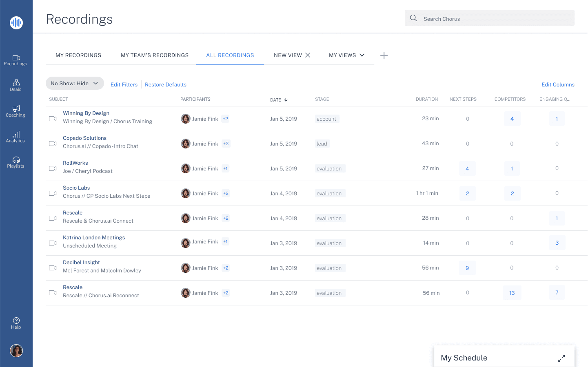588x367 pixels.
Task: Click next steps count 4 for RollWorks
Action: coord(467,168)
